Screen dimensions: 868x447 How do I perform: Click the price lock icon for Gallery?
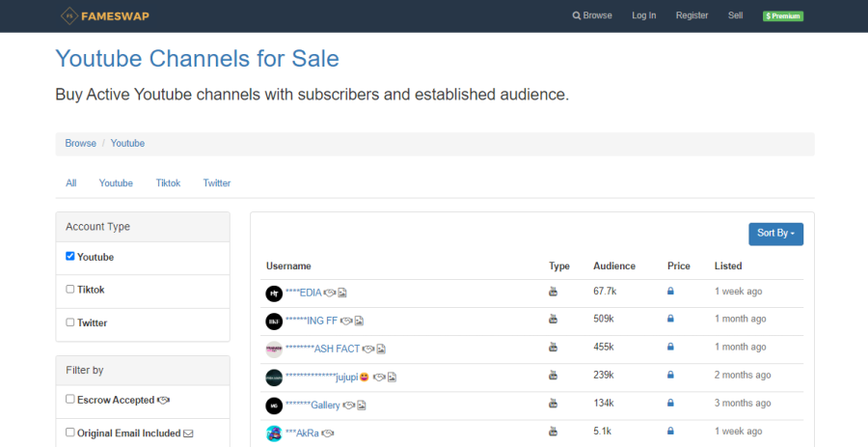point(670,403)
